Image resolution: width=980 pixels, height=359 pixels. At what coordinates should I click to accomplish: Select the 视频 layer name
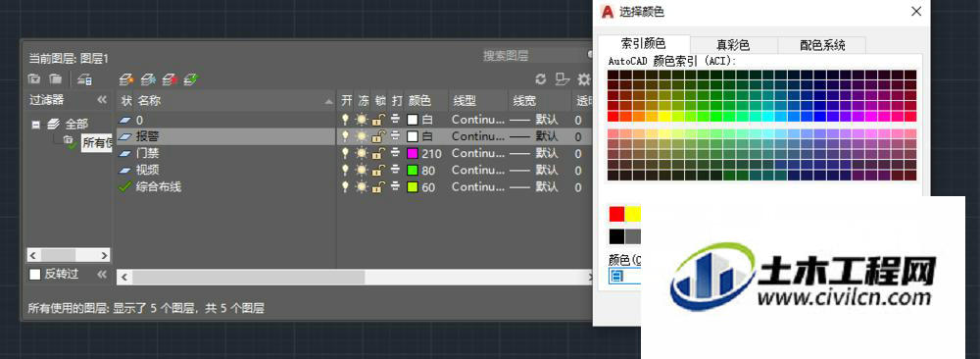pos(148,170)
